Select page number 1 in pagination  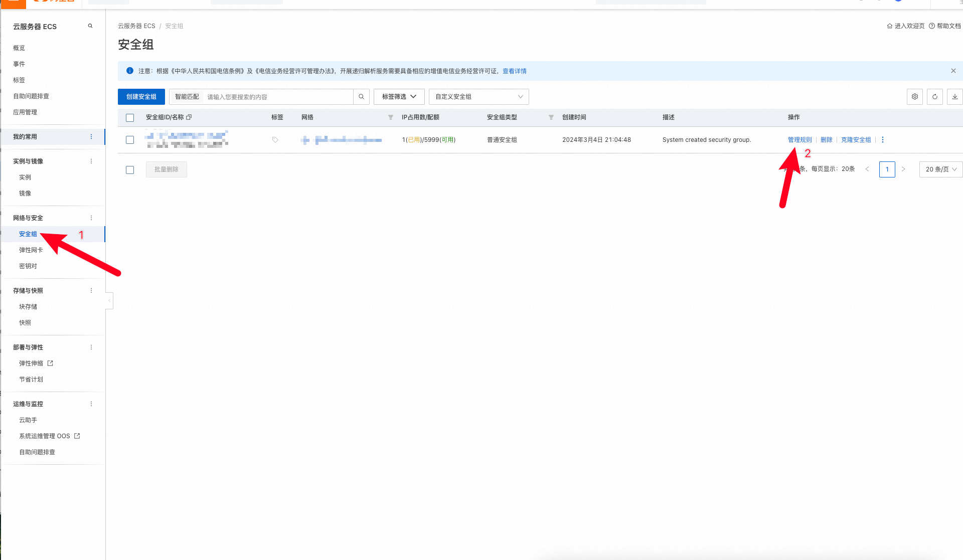[887, 169]
